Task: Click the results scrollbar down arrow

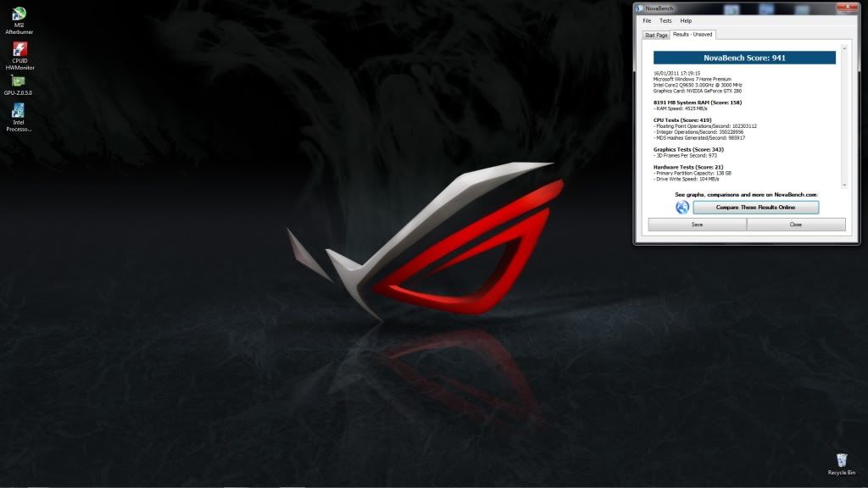Action: point(844,186)
